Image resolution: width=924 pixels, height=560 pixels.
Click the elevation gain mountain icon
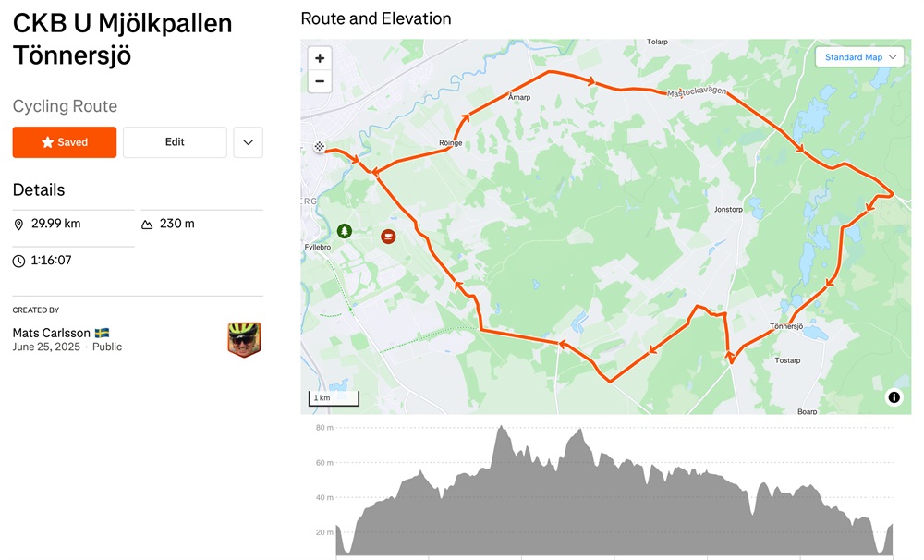tap(147, 225)
